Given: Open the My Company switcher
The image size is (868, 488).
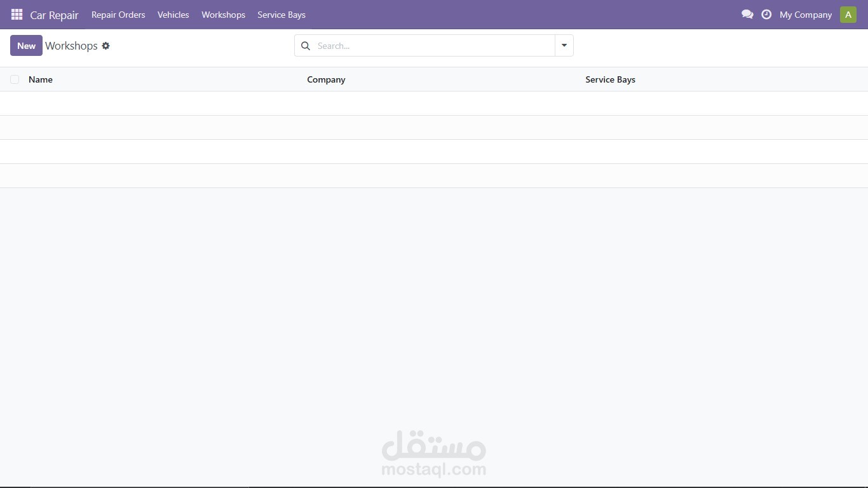Looking at the screenshot, I should [x=806, y=15].
